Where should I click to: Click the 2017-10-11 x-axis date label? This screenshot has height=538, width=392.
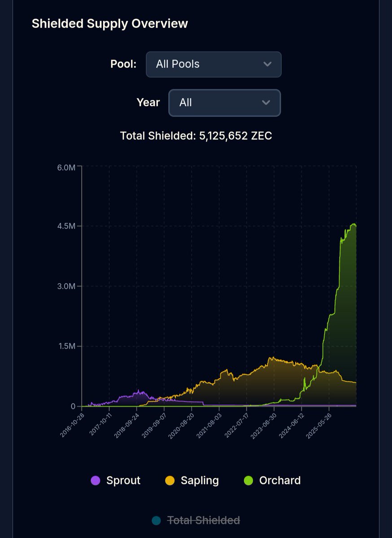point(100,423)
